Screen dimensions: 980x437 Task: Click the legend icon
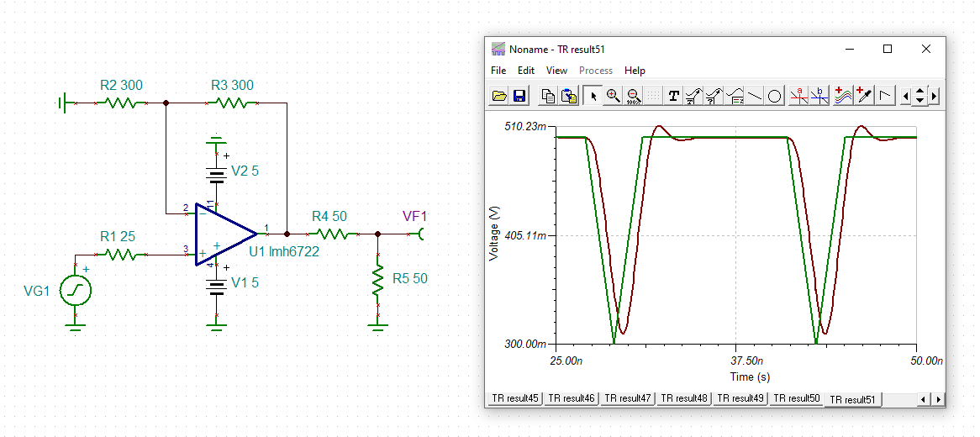[735, 96]
